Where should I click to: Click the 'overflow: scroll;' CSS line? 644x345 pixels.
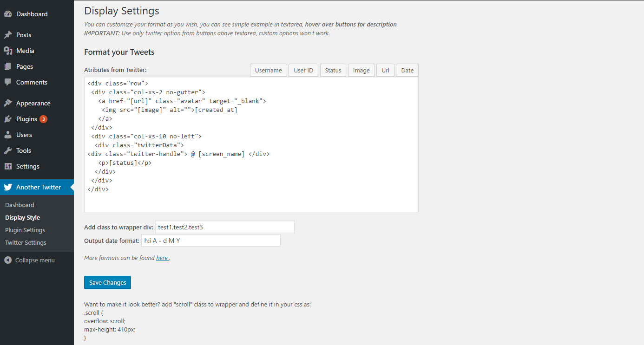[105, 321]
